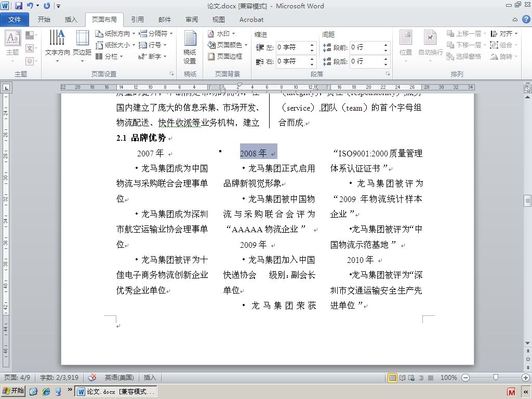Open 自动换行 wrap text options
The height and width of the screenshot is (399, 532).
[430, 47]
